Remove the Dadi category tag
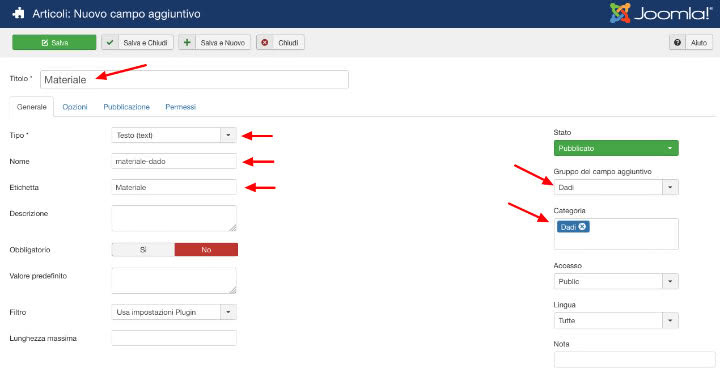 click(x=582, y=226)
